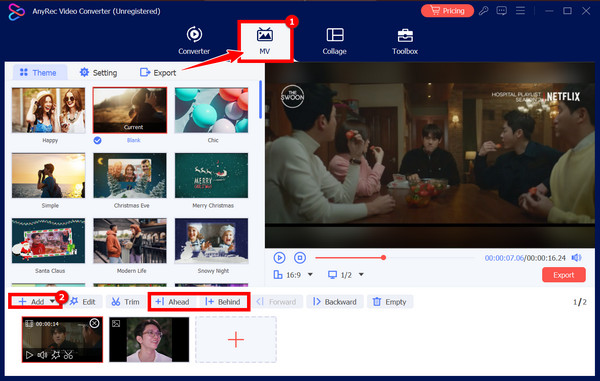Open the hamburger menu
Image resolution: width=600 pixels, height=381 pixels.
point(520,11)
